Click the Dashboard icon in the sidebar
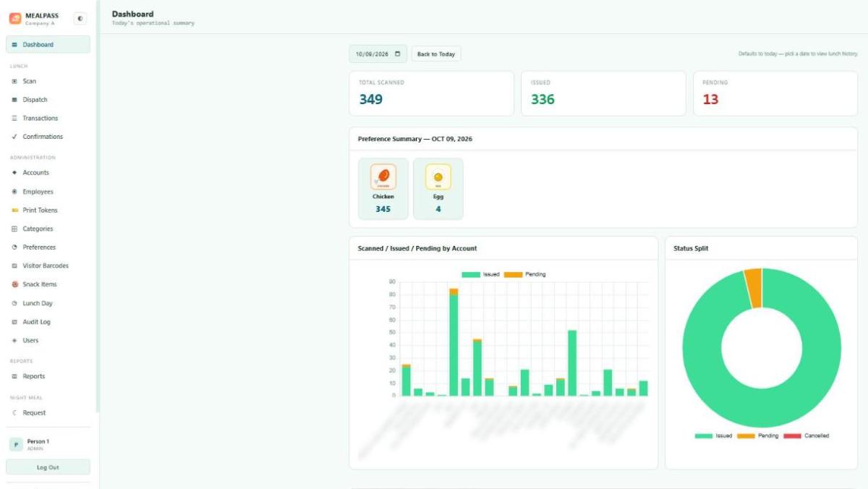 pyautogui.click(x=14, y=45)
